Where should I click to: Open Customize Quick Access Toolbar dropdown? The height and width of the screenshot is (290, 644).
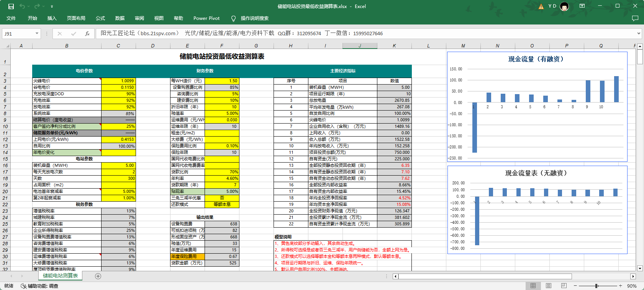52,7
